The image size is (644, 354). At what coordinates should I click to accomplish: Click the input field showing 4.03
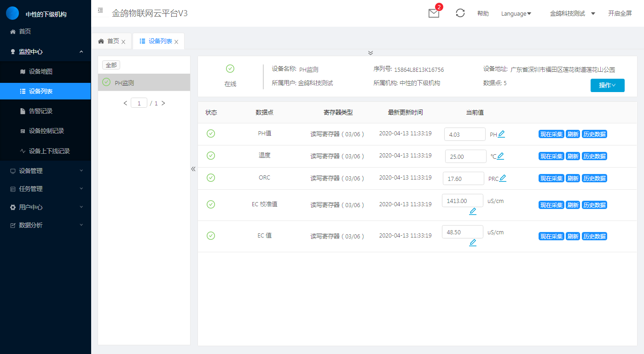click(464, 133)
